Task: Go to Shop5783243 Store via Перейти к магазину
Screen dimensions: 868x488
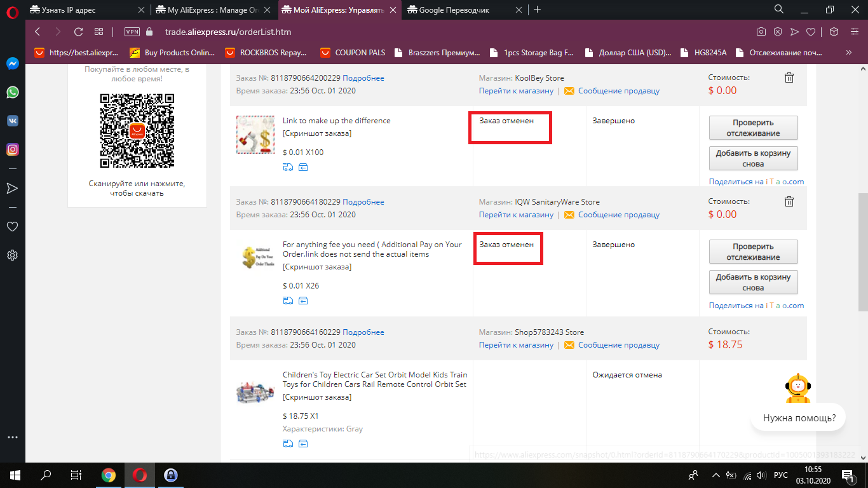Action: tap(517, 345)
